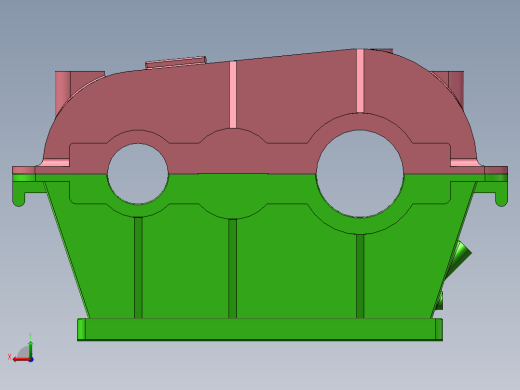Screen dimensions: 520x390
Task: Click the right lifting hook on green flange
Action: (500, 194)
